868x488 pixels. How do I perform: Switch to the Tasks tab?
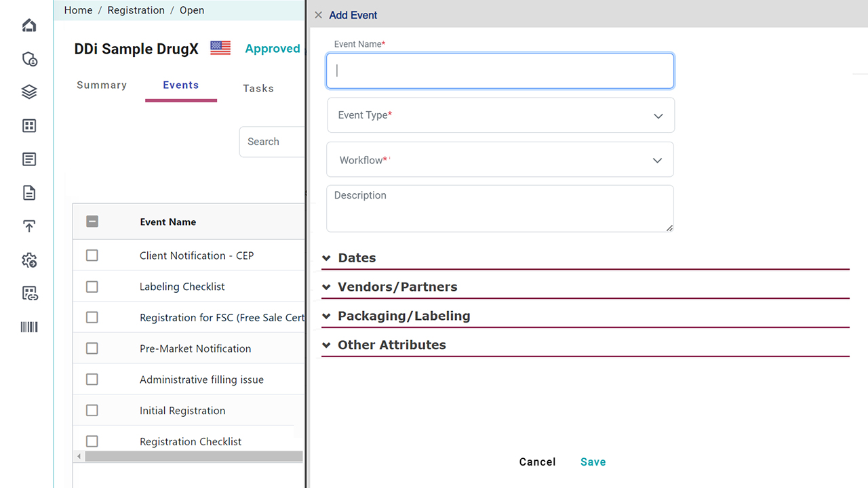(258, 89)
